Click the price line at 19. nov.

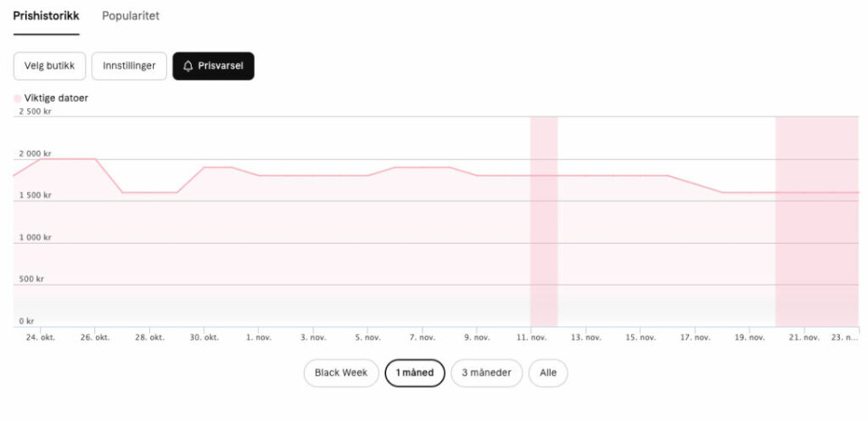pyautogui.click(x=749, y=192)
